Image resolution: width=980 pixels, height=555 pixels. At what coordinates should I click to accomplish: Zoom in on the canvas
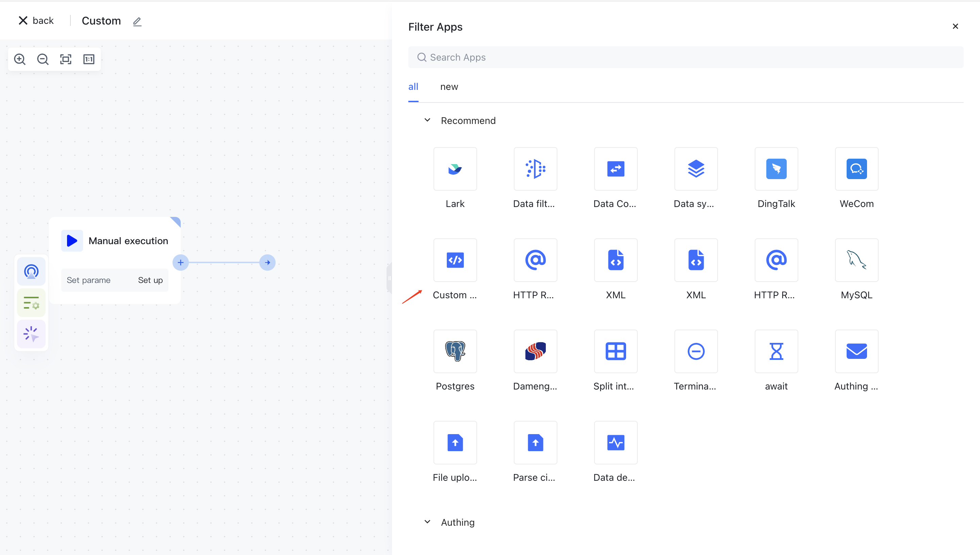point(19,59)
